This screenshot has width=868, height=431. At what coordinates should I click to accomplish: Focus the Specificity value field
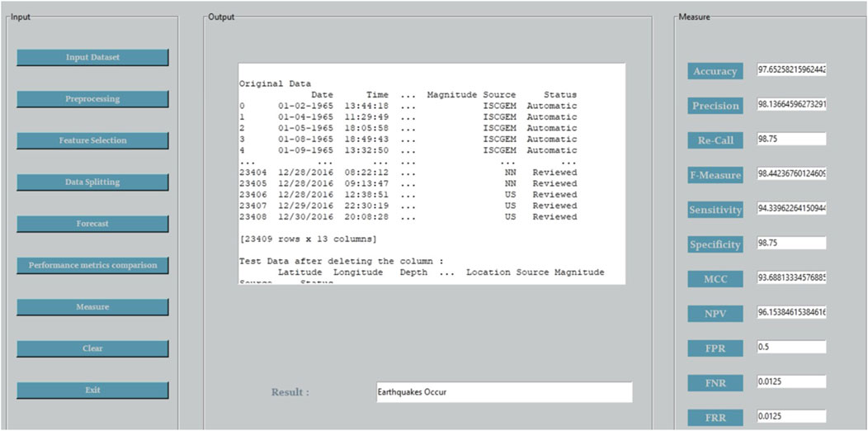coord(791,244)
